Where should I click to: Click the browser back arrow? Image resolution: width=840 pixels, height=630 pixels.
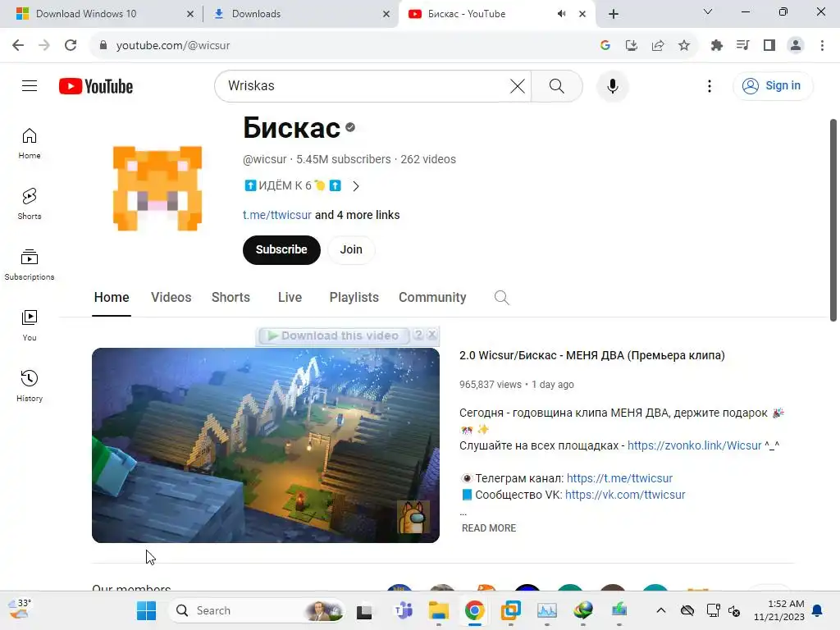click(x=18, y=45)
